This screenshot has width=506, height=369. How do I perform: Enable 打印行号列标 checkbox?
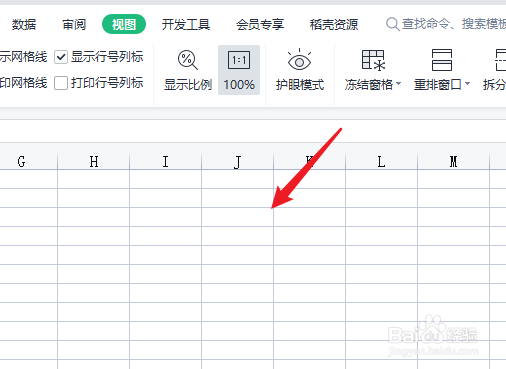click(x=61, y=83)
